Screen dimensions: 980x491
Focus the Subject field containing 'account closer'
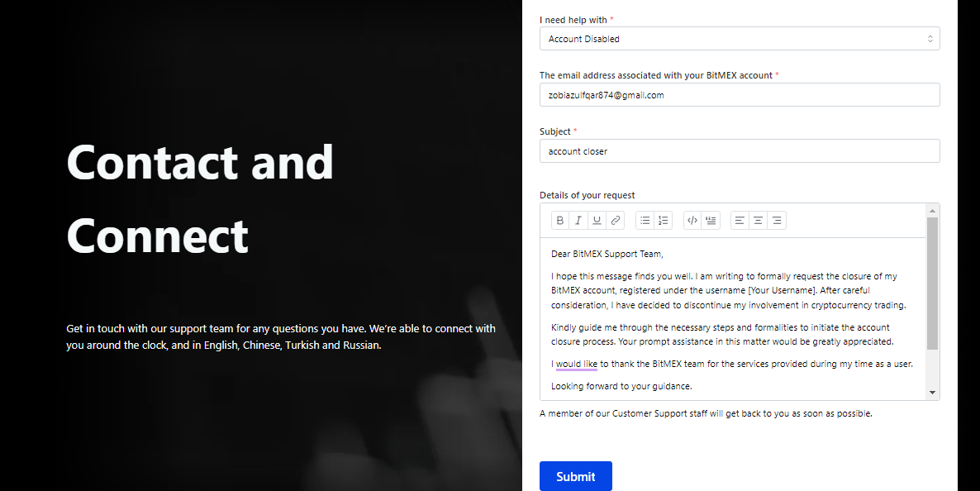point(740,151)
